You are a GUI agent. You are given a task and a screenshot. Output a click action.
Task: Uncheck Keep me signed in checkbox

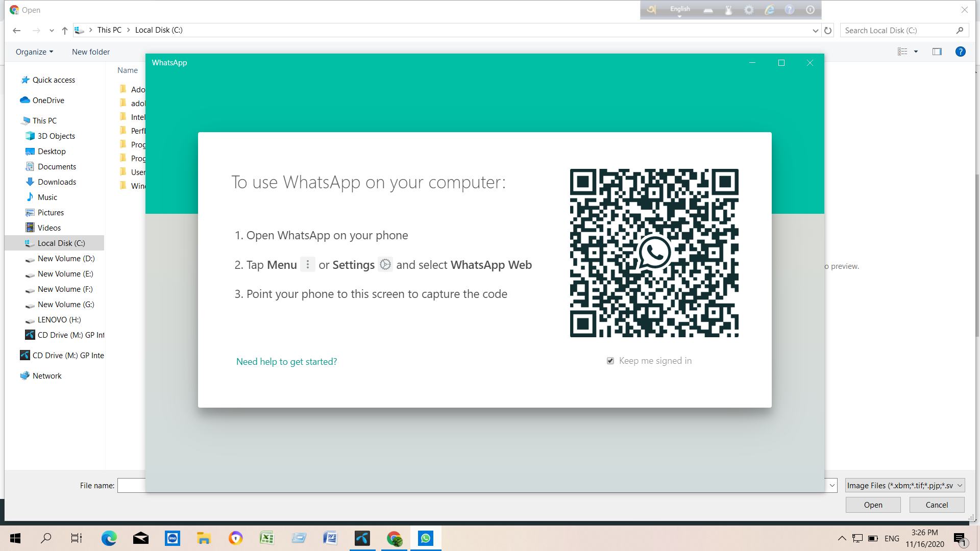coord(610,361)
